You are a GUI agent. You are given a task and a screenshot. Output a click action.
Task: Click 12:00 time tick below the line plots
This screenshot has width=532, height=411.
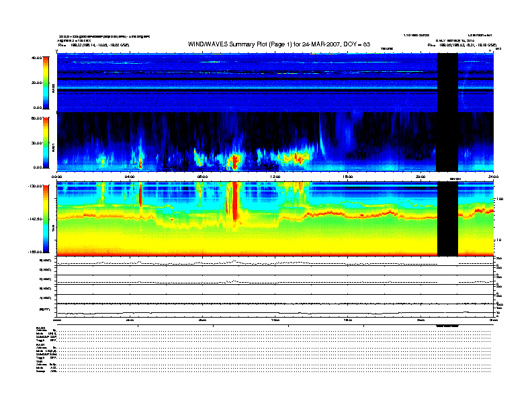tap(275, 320)
